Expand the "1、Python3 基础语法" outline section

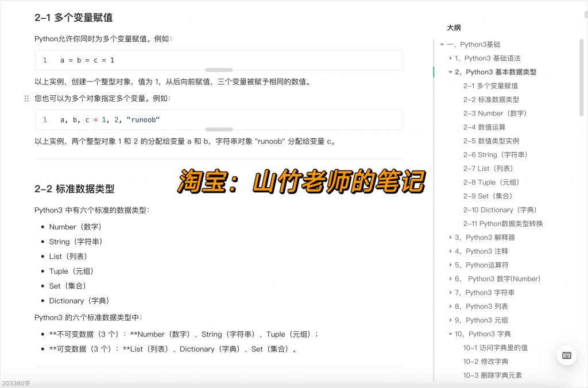(x=451, y=58)
